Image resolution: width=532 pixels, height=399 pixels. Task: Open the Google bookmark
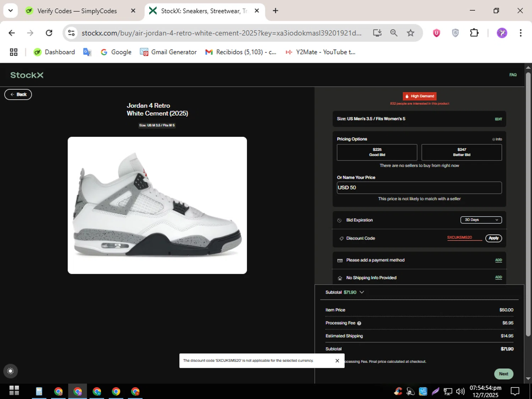[116, 52]
